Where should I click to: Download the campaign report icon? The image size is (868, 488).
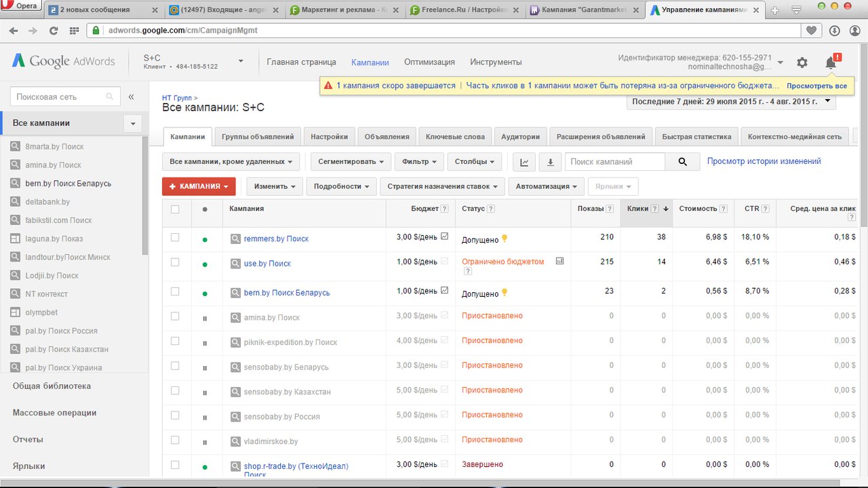[x=550, y=162]
